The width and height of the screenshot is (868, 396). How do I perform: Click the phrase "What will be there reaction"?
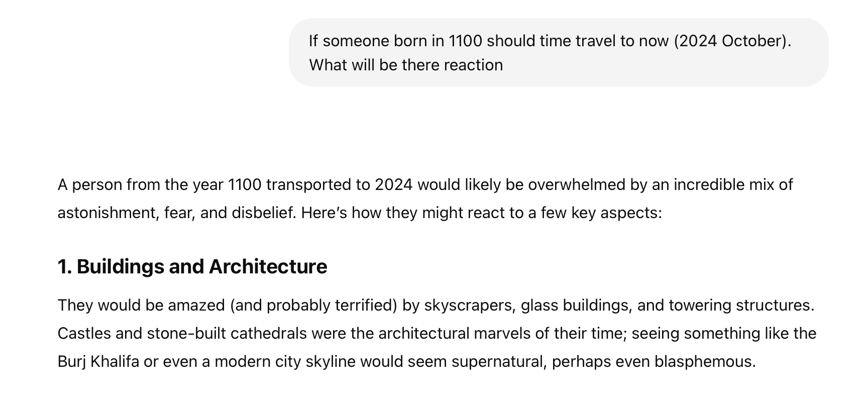[405, 65]
